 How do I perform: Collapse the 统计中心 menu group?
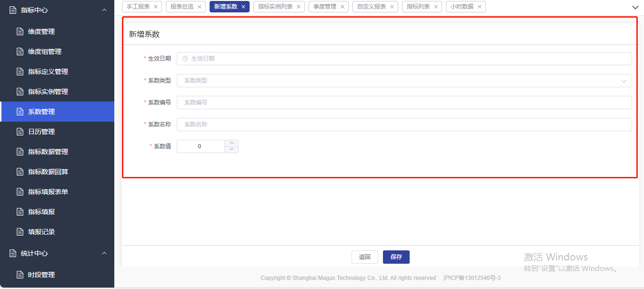(x=104, y=253)
